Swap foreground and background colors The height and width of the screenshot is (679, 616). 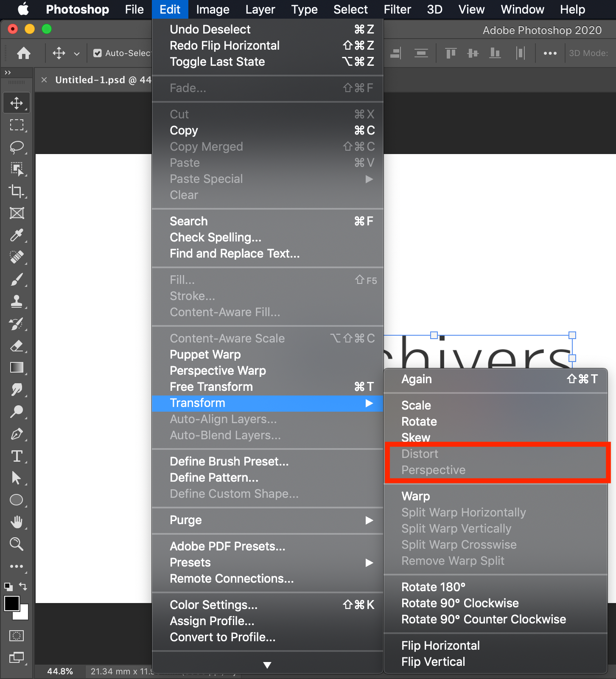pos(23,586)
